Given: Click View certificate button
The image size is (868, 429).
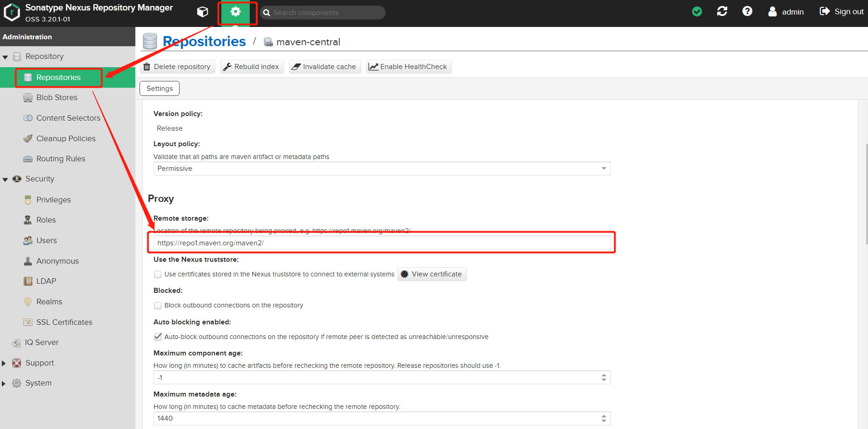Looking at the screenshot, I should [x=432, y=274].
